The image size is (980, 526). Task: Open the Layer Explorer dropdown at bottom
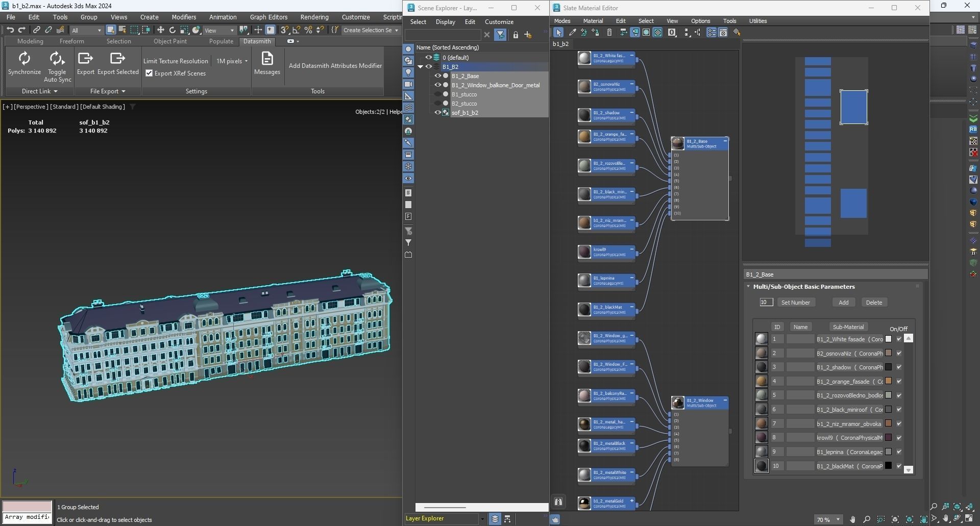(x=482, y=519)
